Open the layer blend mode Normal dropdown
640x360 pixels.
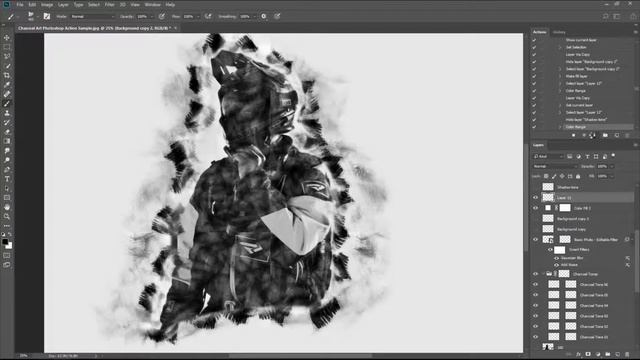555,166
